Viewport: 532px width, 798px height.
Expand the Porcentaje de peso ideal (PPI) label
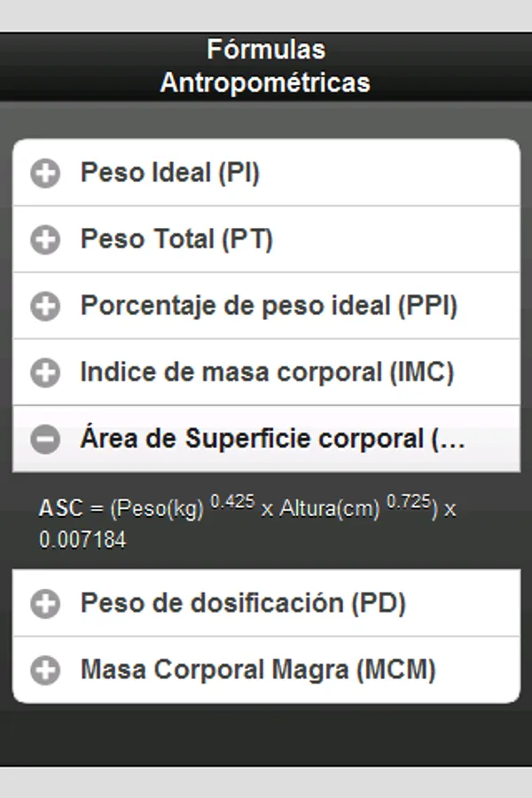pos(269,306)
